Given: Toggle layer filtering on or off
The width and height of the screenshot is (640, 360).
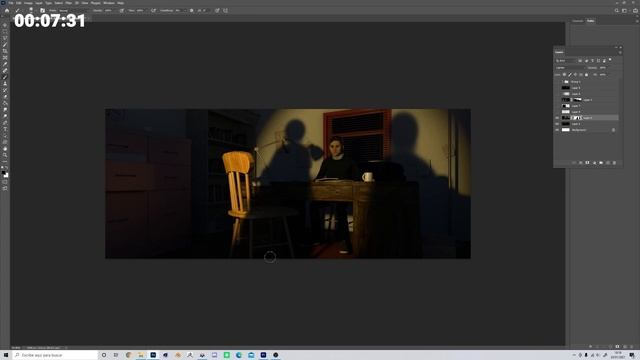Looking at the screenshot, I should [x=610, y=60].
